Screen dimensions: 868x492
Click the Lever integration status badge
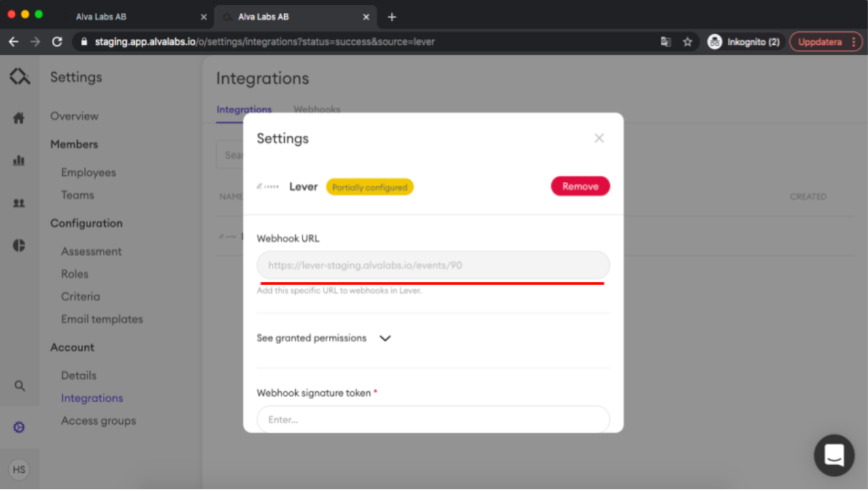pyautogui.click(x=369, y=186)
